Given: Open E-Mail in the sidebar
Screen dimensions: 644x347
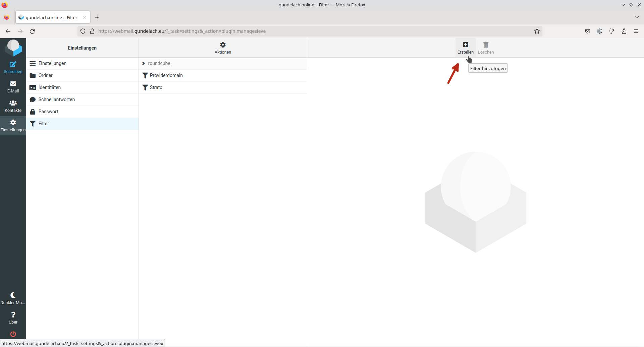Looking at the screenshot, I should (13, 86).
